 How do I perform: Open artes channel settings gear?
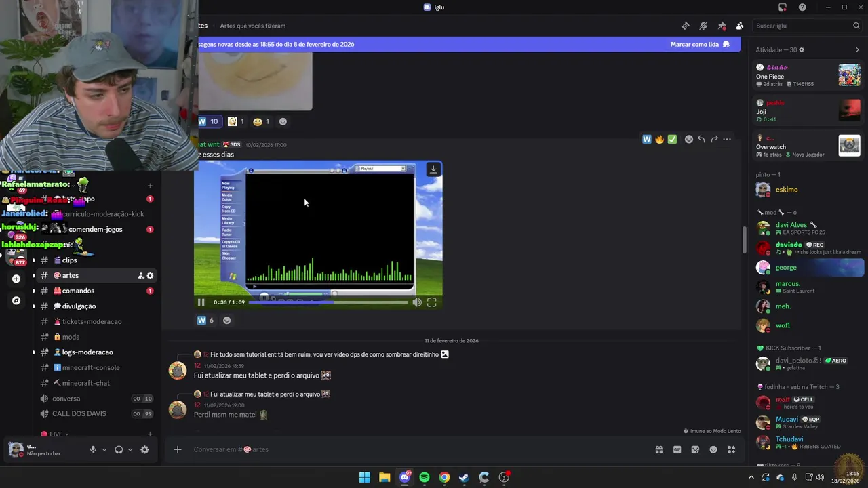pyautogui.click(x=150, y=276)
